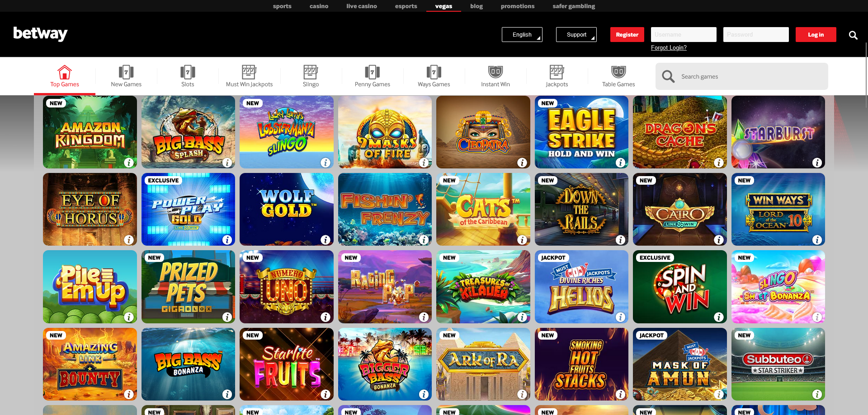The height and width of the screenshot is (415, 868).
Task: Open the Top Games home icon
Action: coord(65,72)
